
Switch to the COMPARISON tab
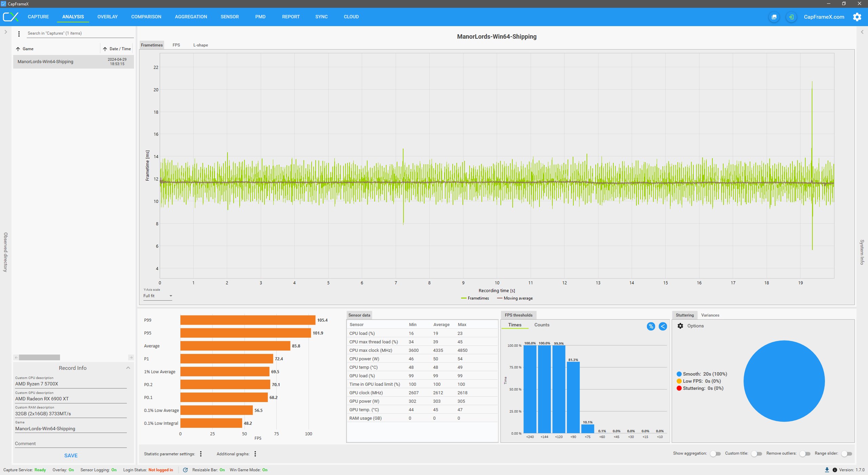coord(146,17)
